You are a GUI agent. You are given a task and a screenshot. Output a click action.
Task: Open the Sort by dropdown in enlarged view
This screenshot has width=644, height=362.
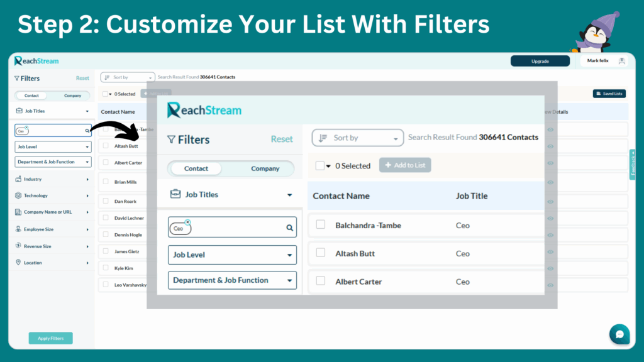tap(358, 138)
